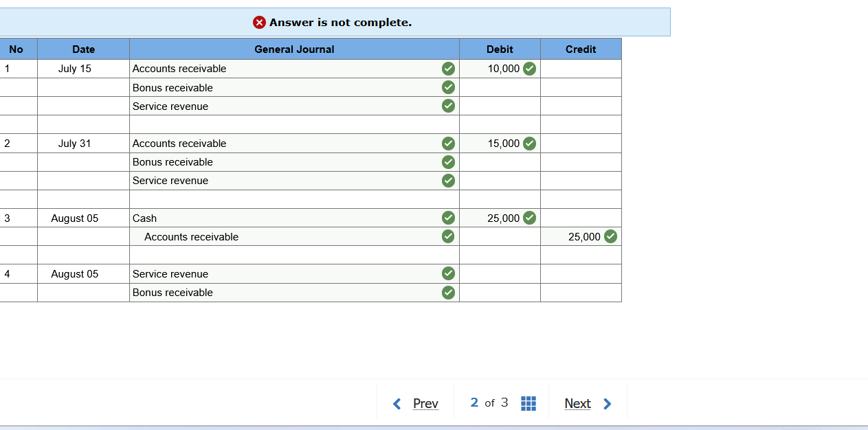Click green checkmark beside 10,000 debit

point(529,68)
